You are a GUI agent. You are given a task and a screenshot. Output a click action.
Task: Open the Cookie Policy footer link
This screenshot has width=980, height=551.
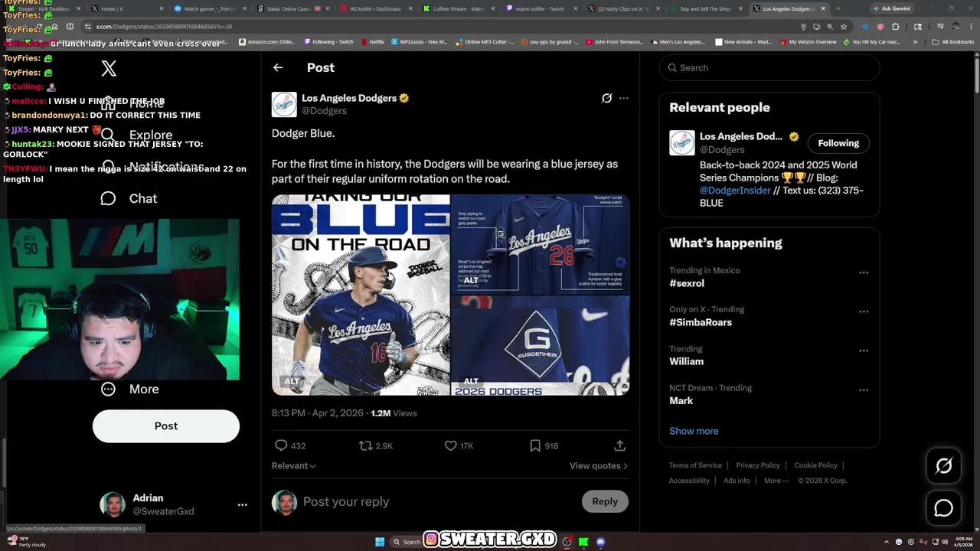pos(815,465)
